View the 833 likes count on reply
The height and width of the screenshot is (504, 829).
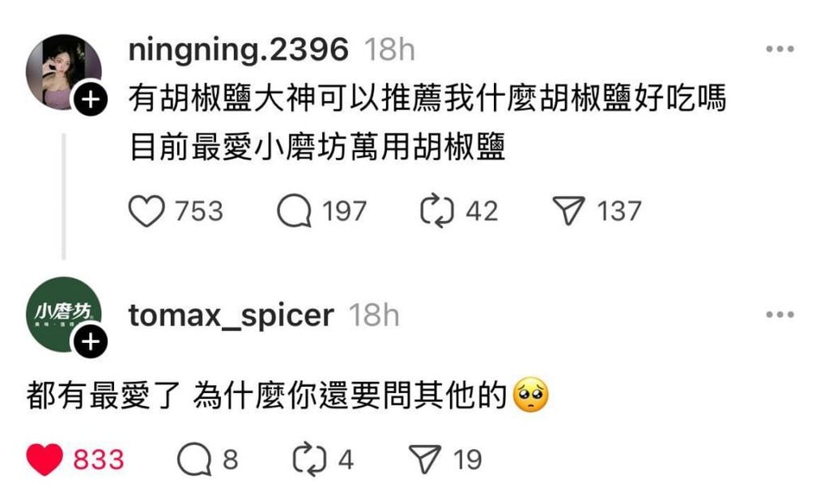pos(99,460)
